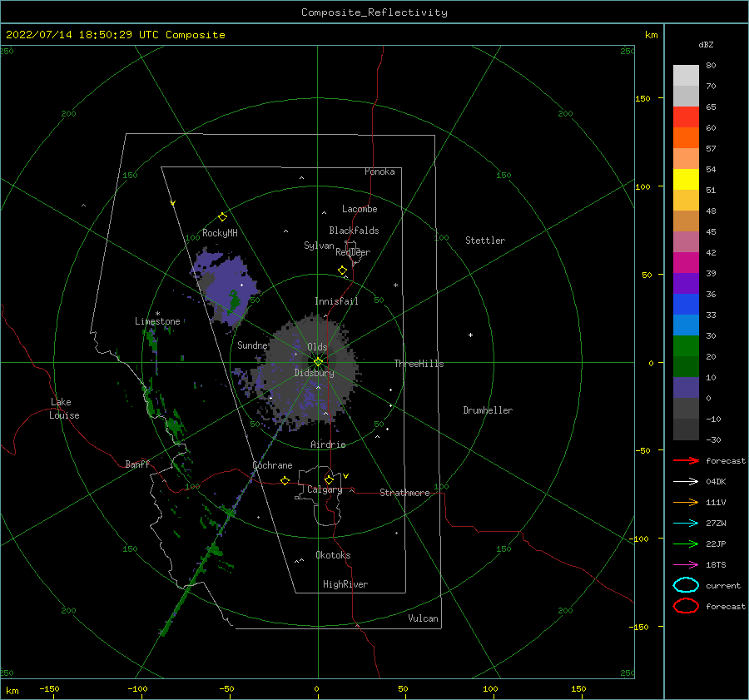Click the red forecast ellipse icon
The width and height of the screenshot is (749, 700).
(686, 606)
